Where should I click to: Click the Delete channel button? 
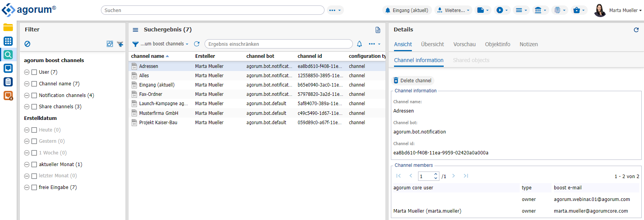tap(412, 81)
